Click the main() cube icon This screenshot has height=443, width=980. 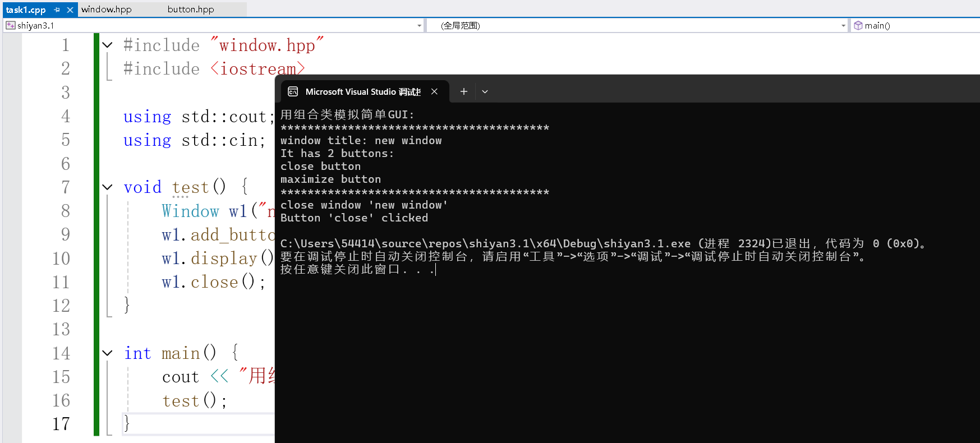(x=858, y=25)
